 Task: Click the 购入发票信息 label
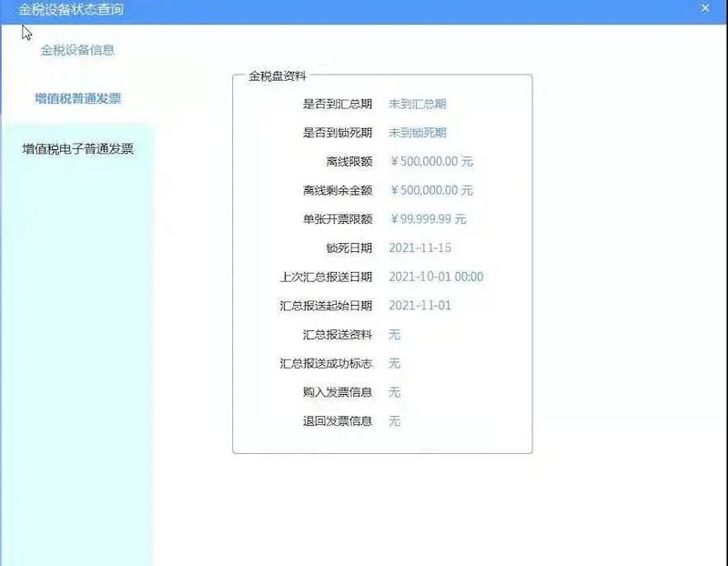(x=337, y=392)
